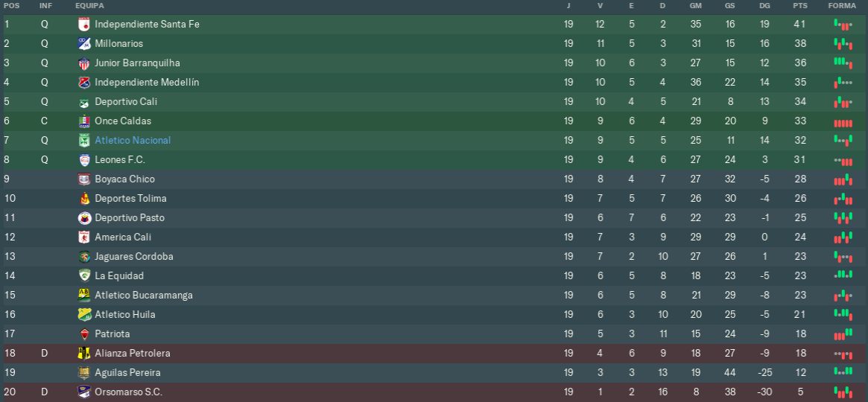Sort by EQUIPA column header
The image size is (868, 402).
pos(89,5)
